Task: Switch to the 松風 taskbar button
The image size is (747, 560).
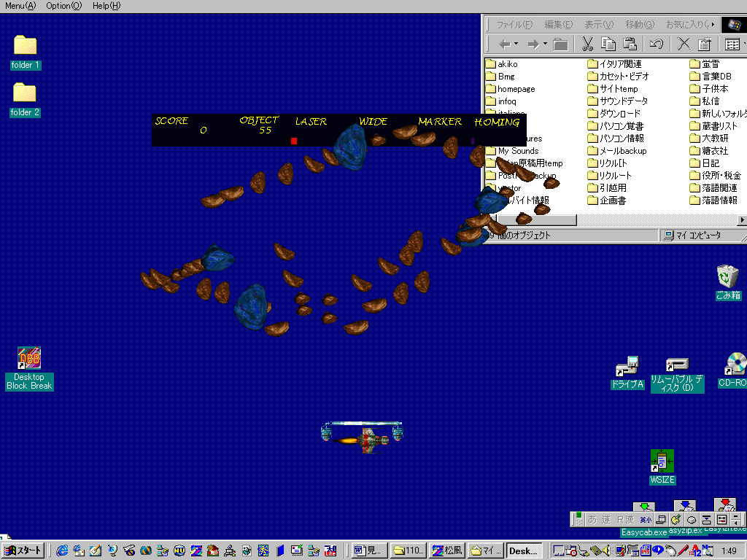Action: coord(446,551)
